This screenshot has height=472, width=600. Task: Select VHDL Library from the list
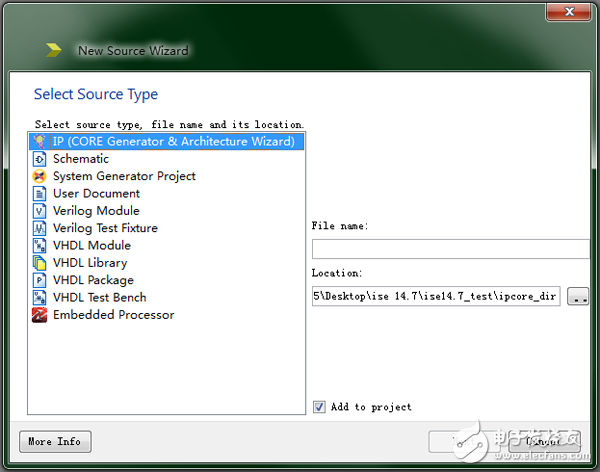pos(90,263)
